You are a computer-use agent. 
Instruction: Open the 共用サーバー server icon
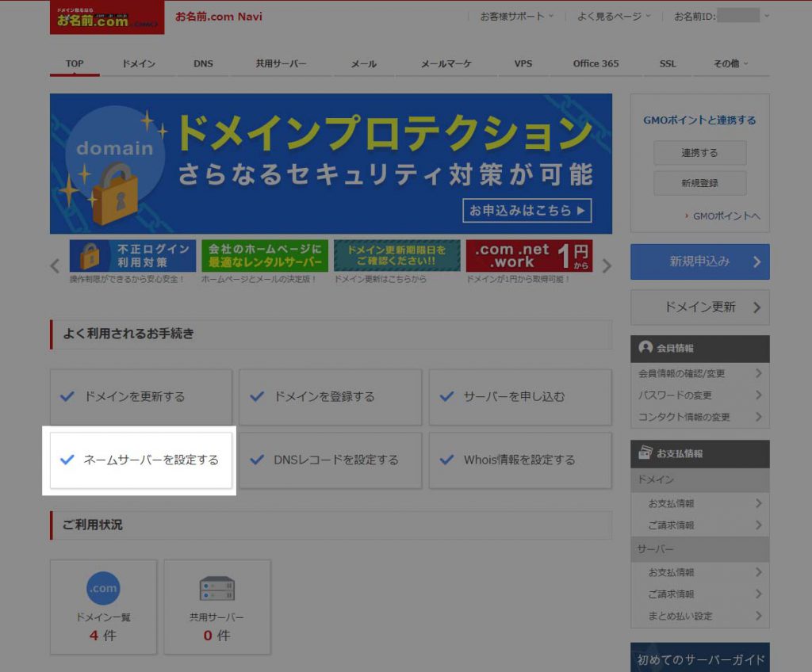click(x=217, y=589)
